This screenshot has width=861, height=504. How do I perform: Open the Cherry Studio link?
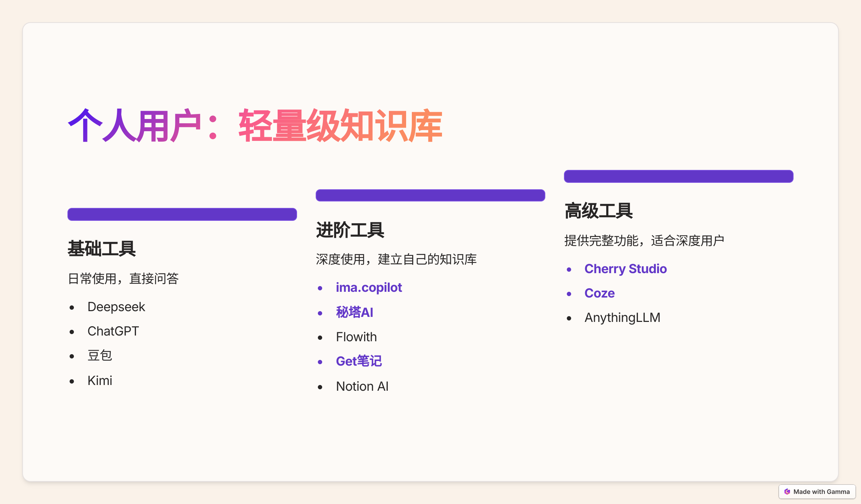point(626,268)
